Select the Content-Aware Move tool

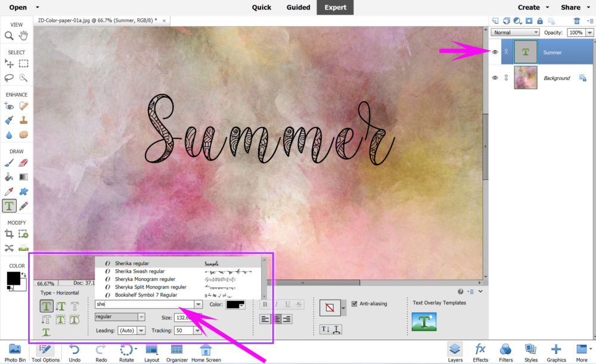[x=9, y=248]
